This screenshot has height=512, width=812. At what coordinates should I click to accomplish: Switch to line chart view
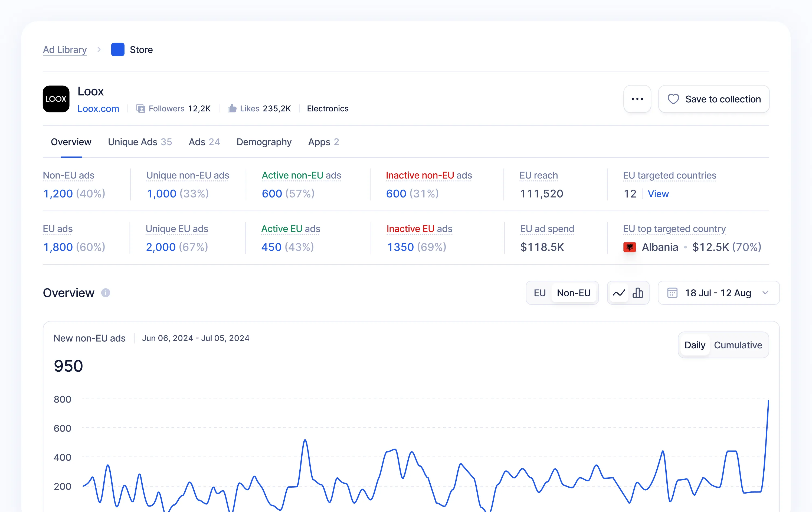(x=619, y=293)
